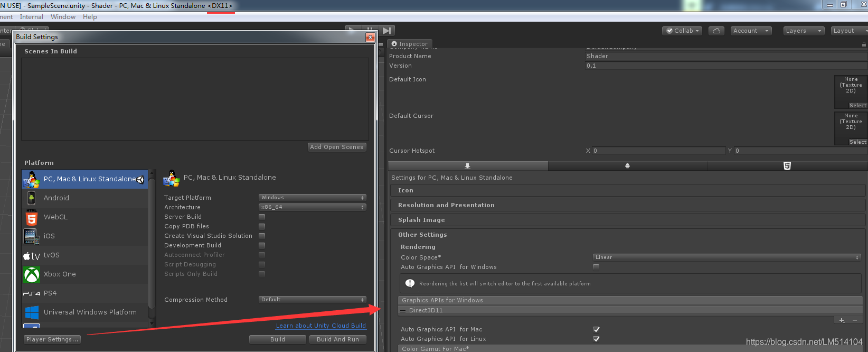The height and width of the screenshot is (352, 868).
Task: Open the Collab dropdown
Action: point(682,31)
